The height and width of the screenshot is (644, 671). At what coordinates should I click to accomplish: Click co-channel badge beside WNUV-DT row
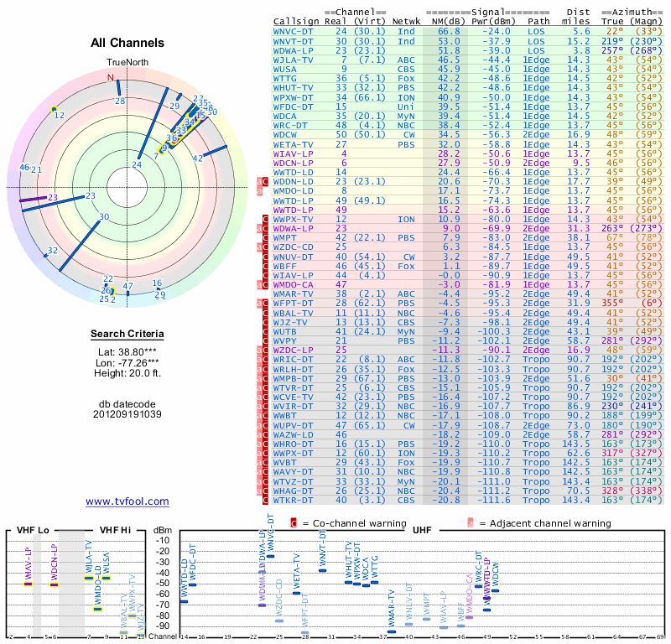(x=265, y=257)
